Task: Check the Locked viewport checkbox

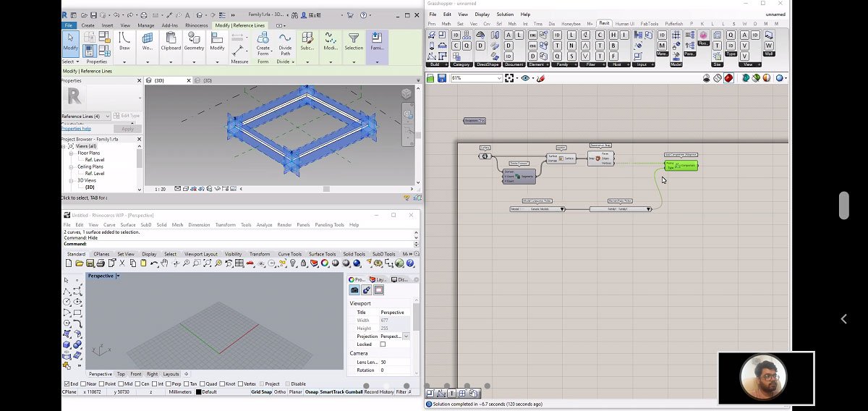Action: 383,344
